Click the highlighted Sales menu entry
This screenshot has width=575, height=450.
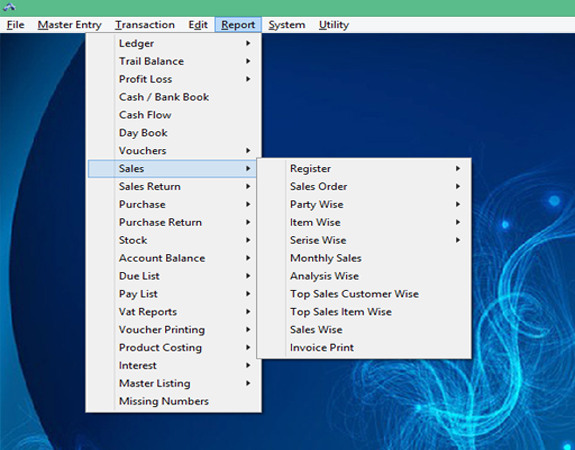click(x=172, y=169)
